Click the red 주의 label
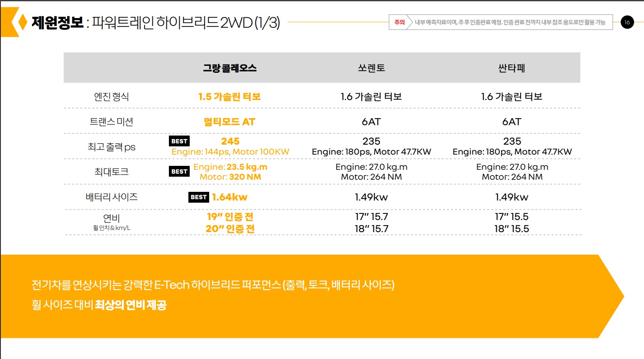644x359 pixels. (x=399, y=22)
